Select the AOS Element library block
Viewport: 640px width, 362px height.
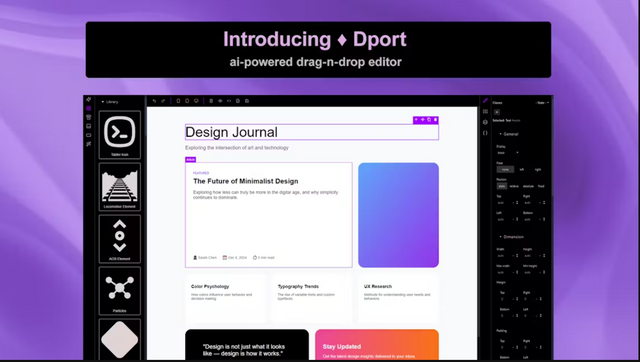[120, 239]
